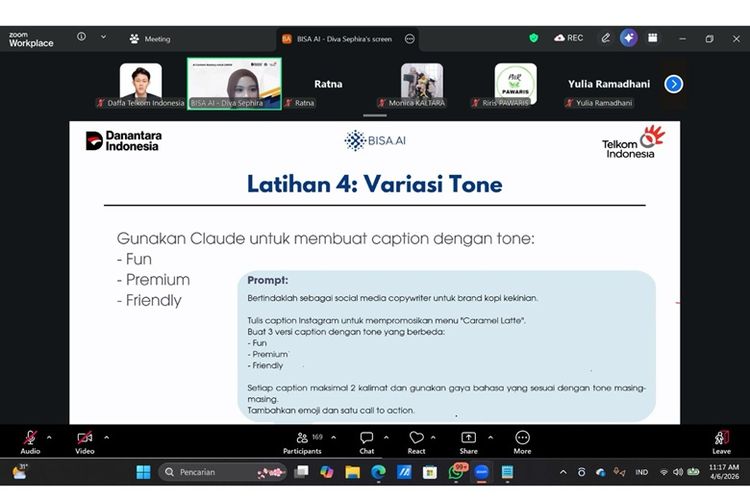Screen dimensions: 750x500
Task: Open the More options menu
Action: coord(522,440)
